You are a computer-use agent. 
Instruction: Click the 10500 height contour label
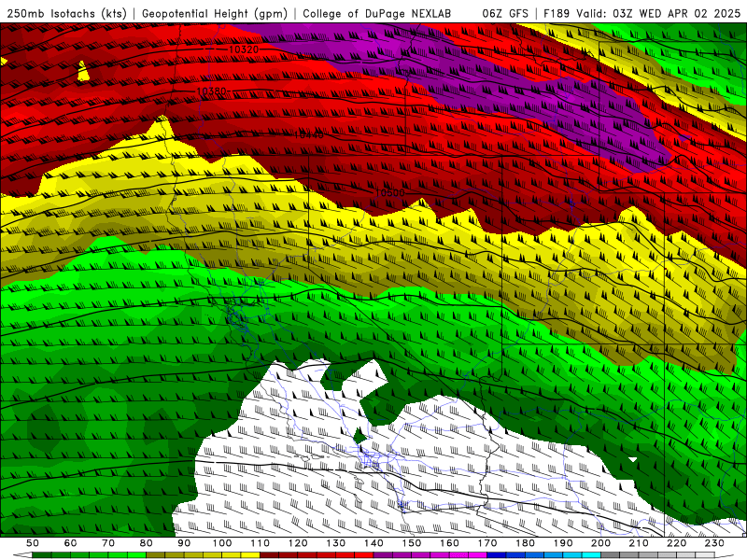[390, 193]
